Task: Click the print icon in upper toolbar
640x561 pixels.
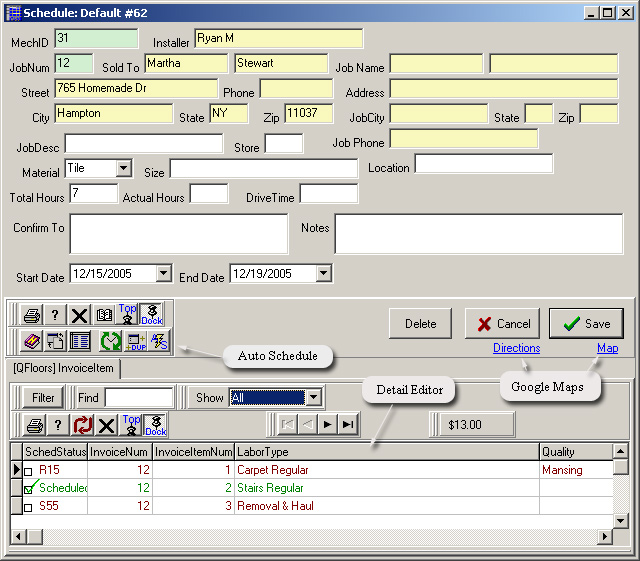Action: click(32, 314)
